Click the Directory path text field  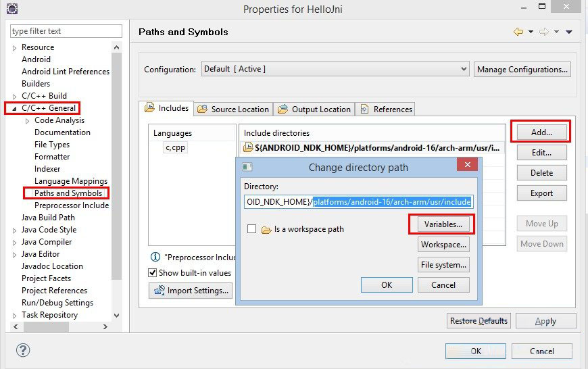[x=359, y=201]
